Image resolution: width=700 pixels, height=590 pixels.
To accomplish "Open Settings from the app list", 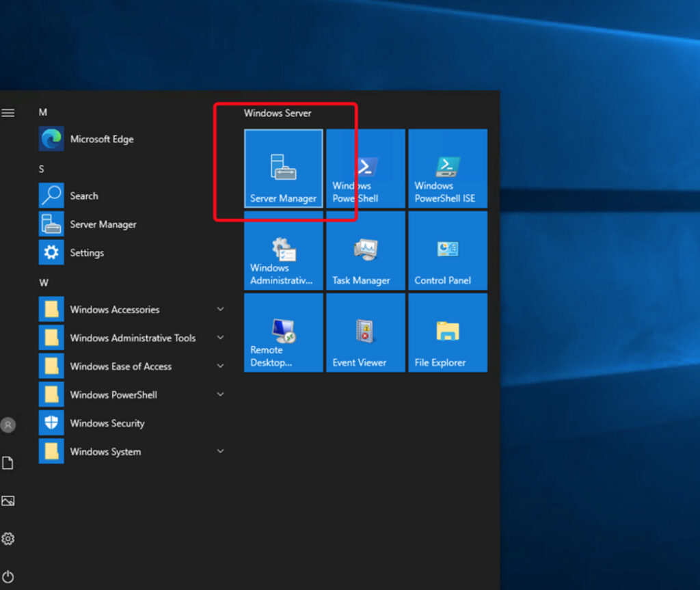I will click(x=86, y=253).
